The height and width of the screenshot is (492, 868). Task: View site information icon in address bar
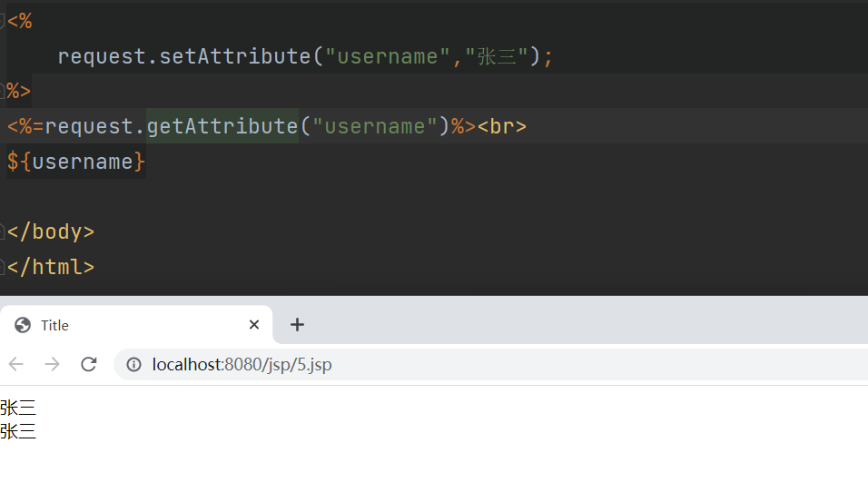[x=134, y=365]
